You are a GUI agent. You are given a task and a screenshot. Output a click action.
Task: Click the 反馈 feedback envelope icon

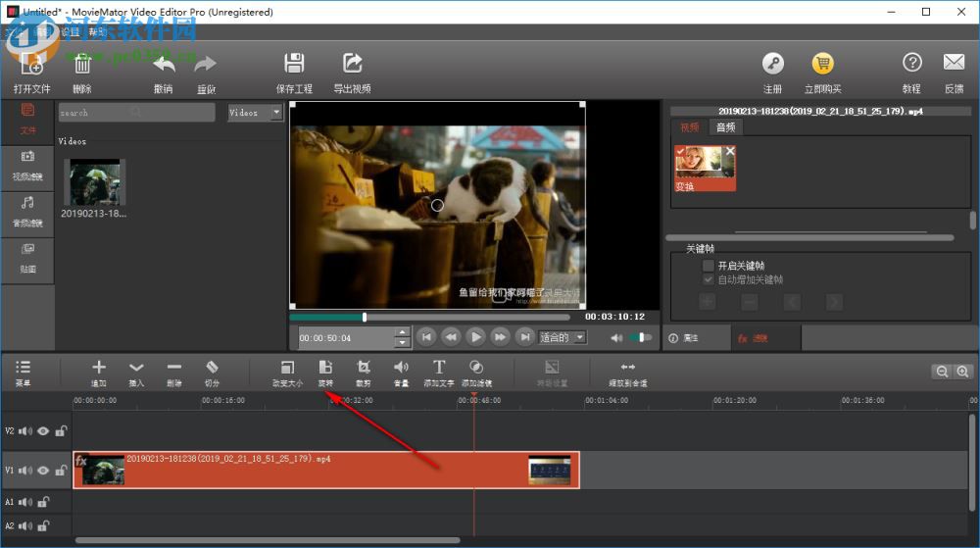(x=954, y=63)
